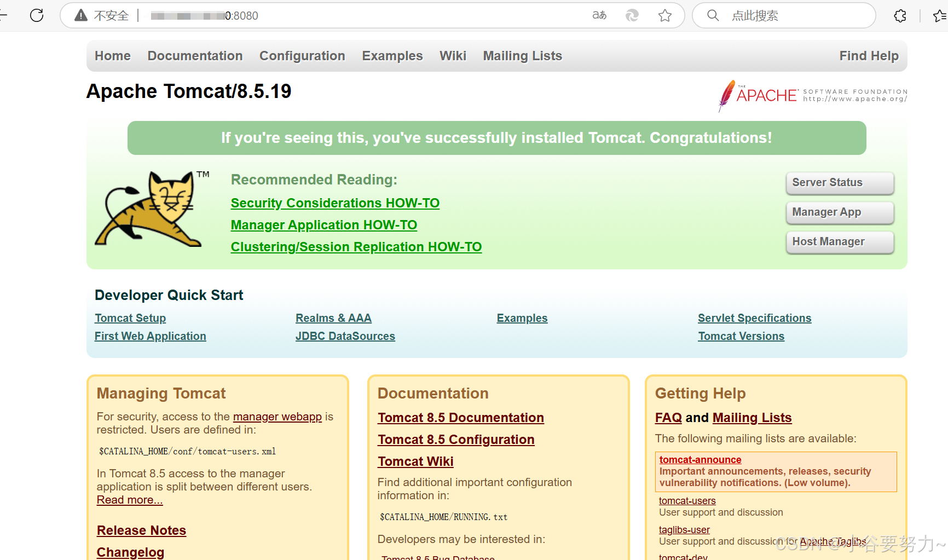Open the Documentation nav item
This screenshot has width=948, height=560.
click(x=195, y=56)
